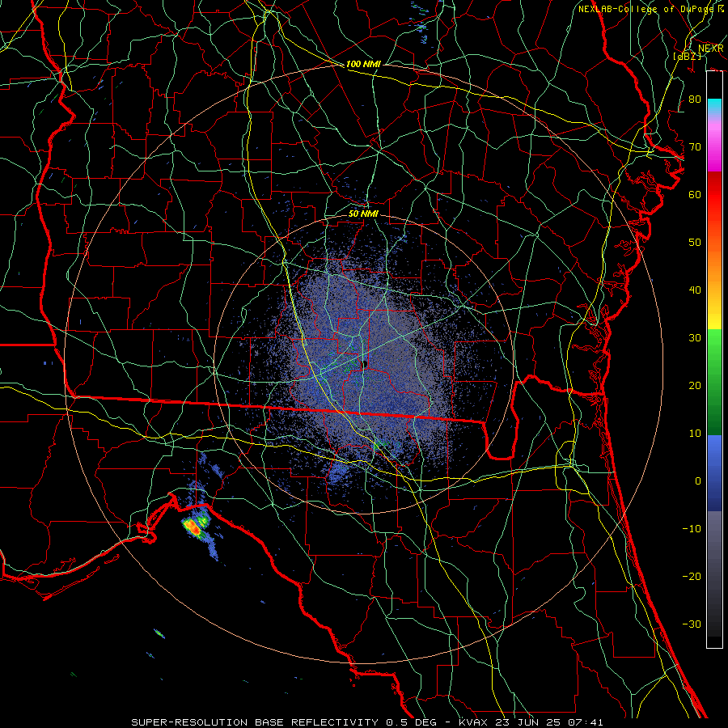Click the cyan top segment of the color bar
Viewport: 728px width, 728px height.
[714, 106]
